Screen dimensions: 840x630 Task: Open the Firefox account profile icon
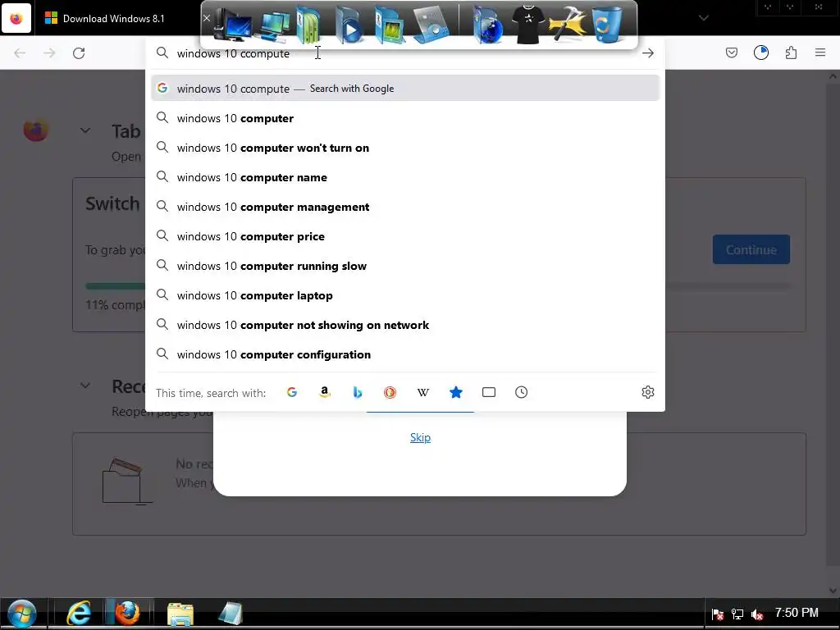(761, 52)
